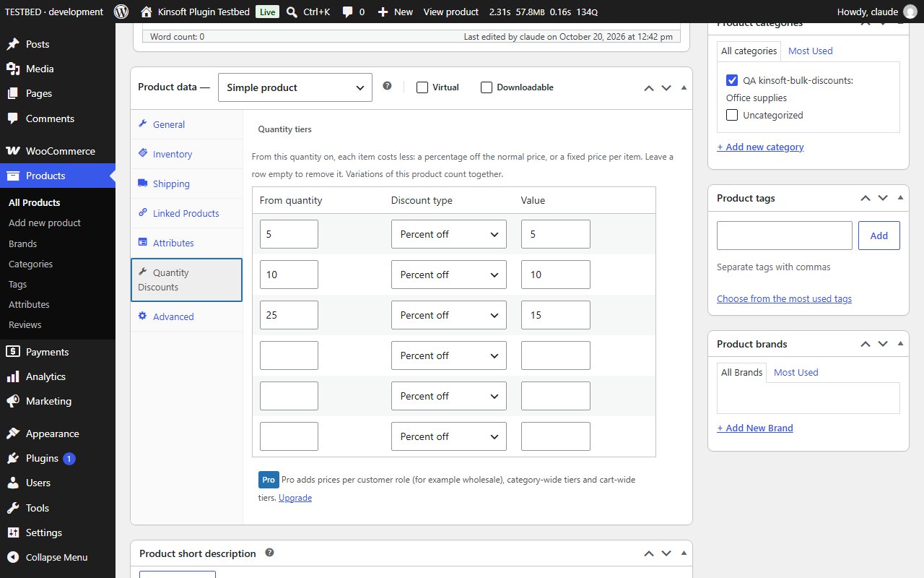Click the product tags input field

click(785, 236)
